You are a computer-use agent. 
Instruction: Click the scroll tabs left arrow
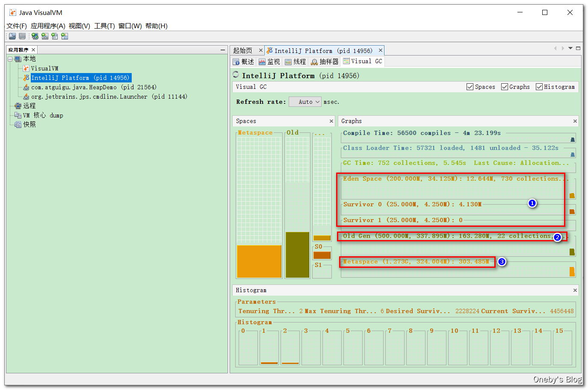pyautogui.click(x=555, y=48)
